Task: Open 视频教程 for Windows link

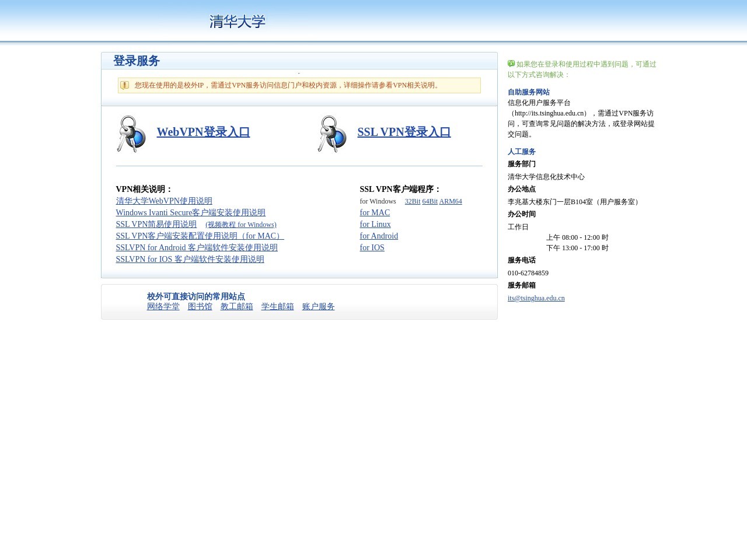Action: coord(242,225)
